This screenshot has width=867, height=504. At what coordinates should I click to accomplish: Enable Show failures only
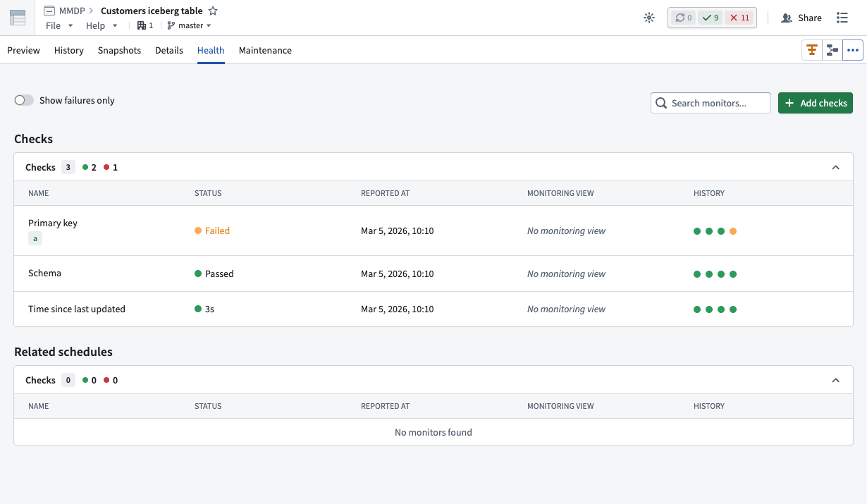23,100
